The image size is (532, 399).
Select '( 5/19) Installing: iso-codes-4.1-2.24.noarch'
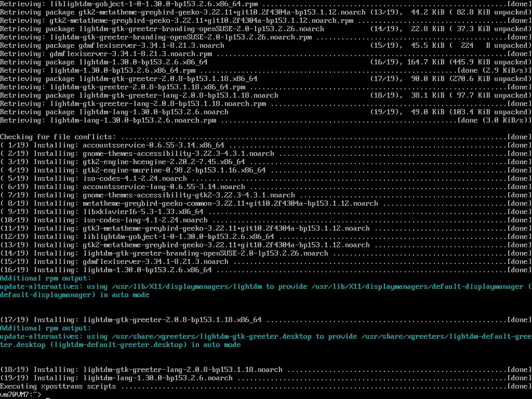click(x=94, y=179)
